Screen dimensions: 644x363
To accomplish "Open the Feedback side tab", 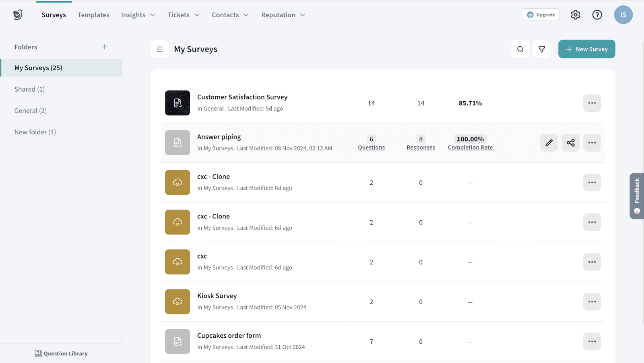I will coord(637,196).
